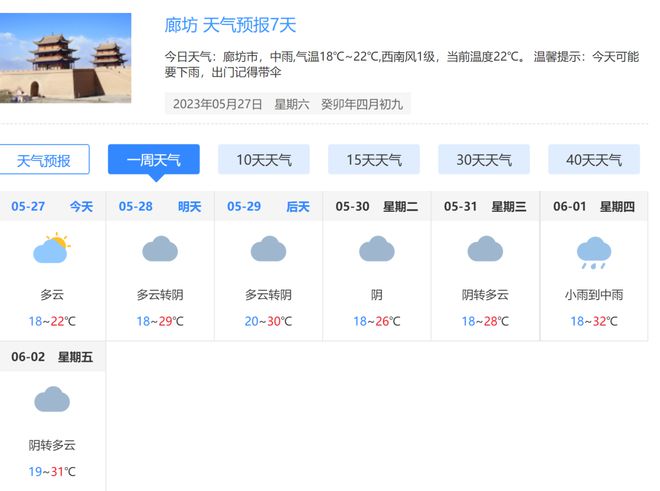This screenshot has height=491, width=660.
Task: Click the 20~30℃ temperature for 05-29
Action: pos(269,321)
